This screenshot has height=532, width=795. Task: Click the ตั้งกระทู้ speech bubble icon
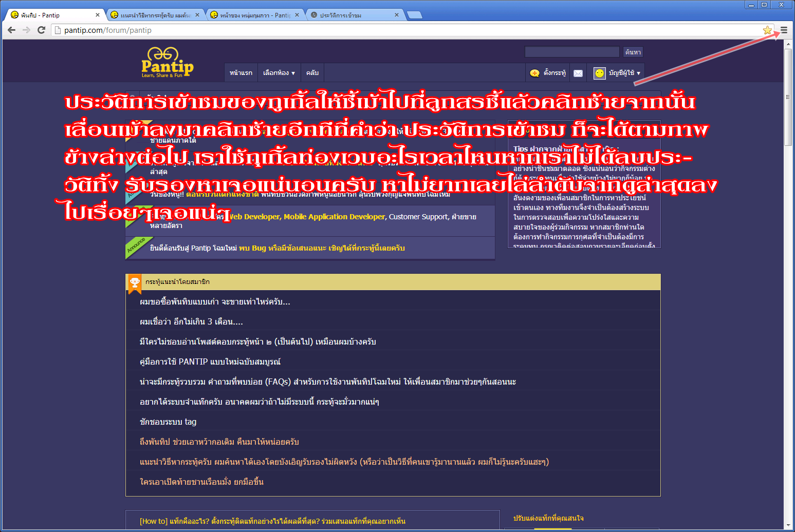(535, 73)
